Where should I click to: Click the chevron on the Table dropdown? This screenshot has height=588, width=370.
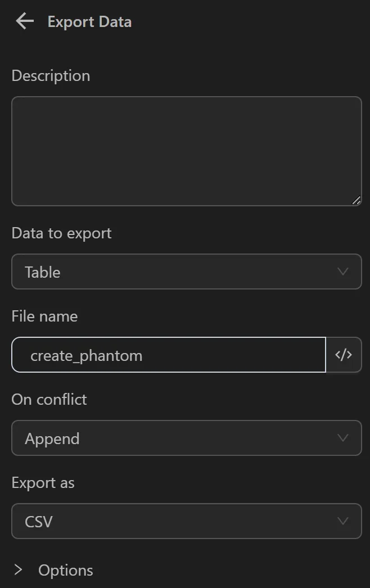[x=343, y=272]
